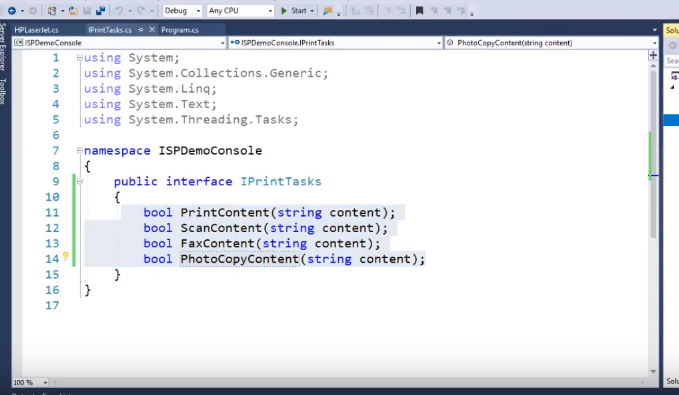Click FaxContent method name in code
This screenshot has height=395, width=679.
[217, 243]
